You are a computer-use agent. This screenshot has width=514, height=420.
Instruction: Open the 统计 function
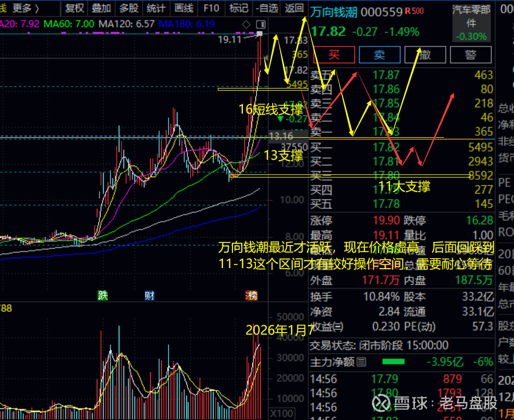pyautogui.click(x=156, y=8)
